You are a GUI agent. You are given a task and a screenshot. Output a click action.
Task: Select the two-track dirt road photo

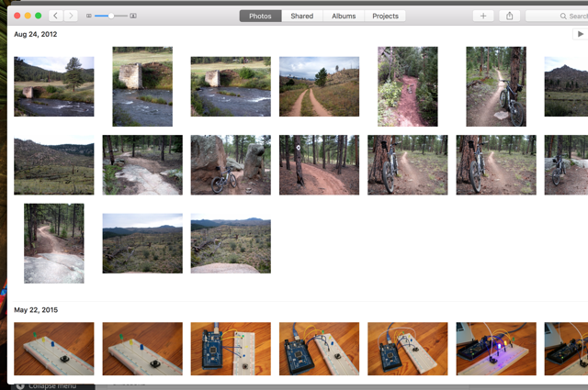coord(319,86)
